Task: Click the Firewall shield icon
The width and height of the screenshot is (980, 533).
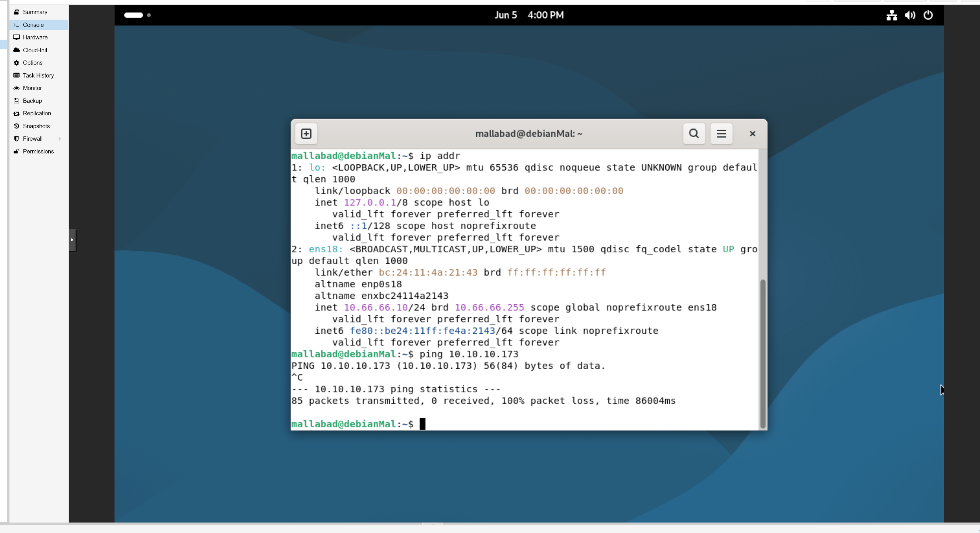Action: (16, 138)
